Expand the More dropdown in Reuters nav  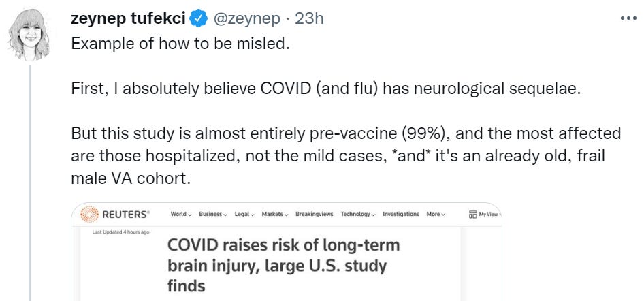436,215
